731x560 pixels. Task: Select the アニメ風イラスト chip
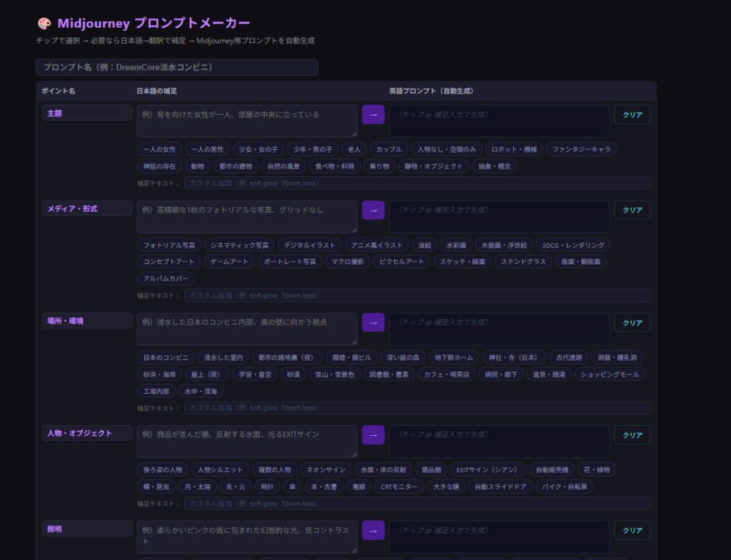[x=377, y=245]
